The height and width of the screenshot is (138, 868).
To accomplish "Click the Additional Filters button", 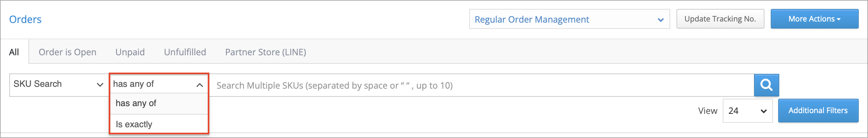I will coord(818,111).
